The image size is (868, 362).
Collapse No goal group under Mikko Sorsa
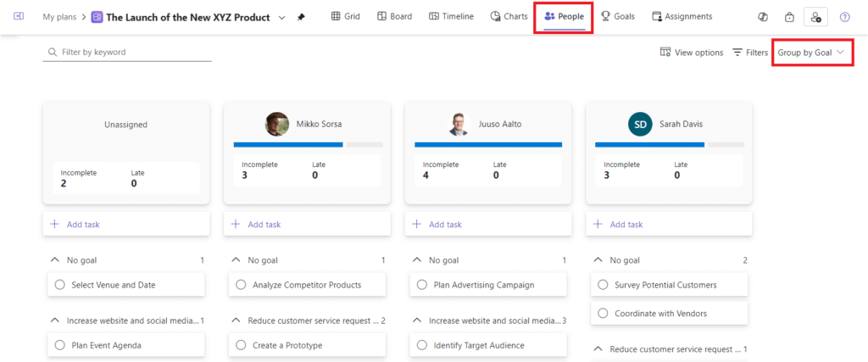coord(236,260)
